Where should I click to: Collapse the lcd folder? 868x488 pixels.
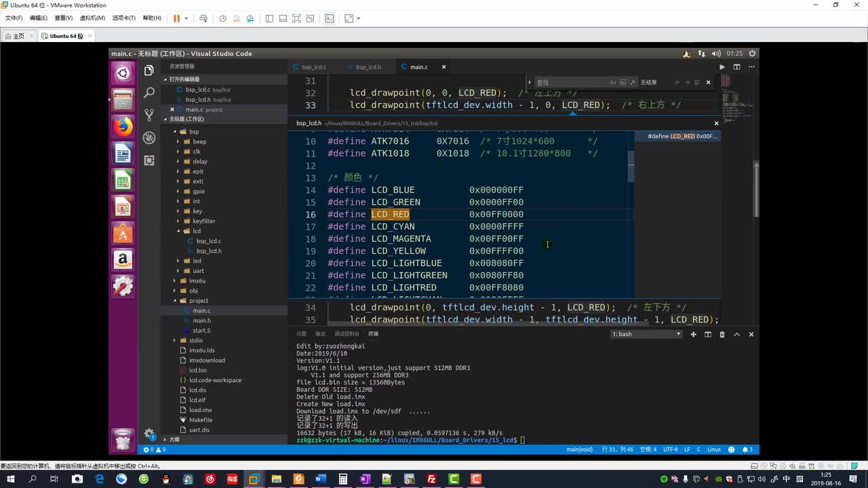click(178, 231)
